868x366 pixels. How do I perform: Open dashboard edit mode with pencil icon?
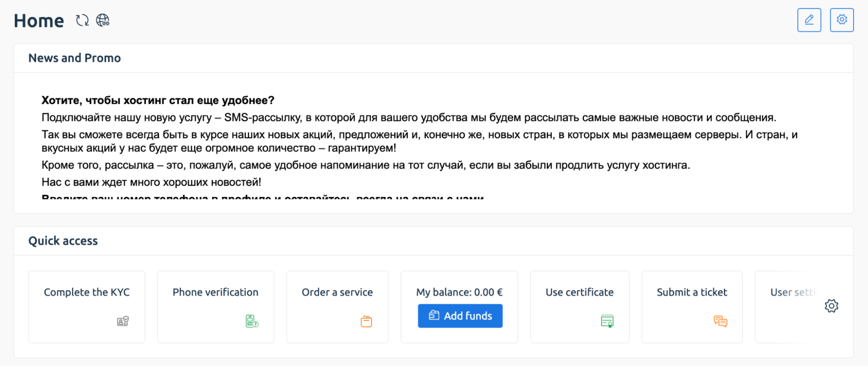[x=809, y=20]
